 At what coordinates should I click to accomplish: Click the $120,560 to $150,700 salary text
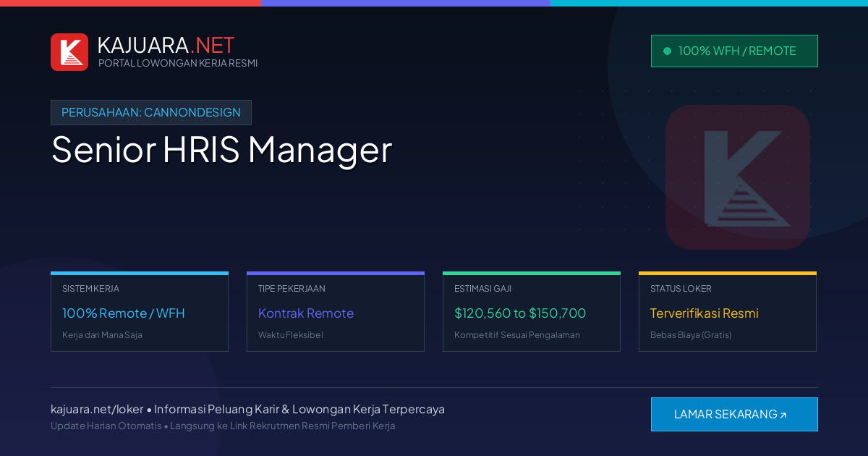pyautogui.click(x=520, y=313)
